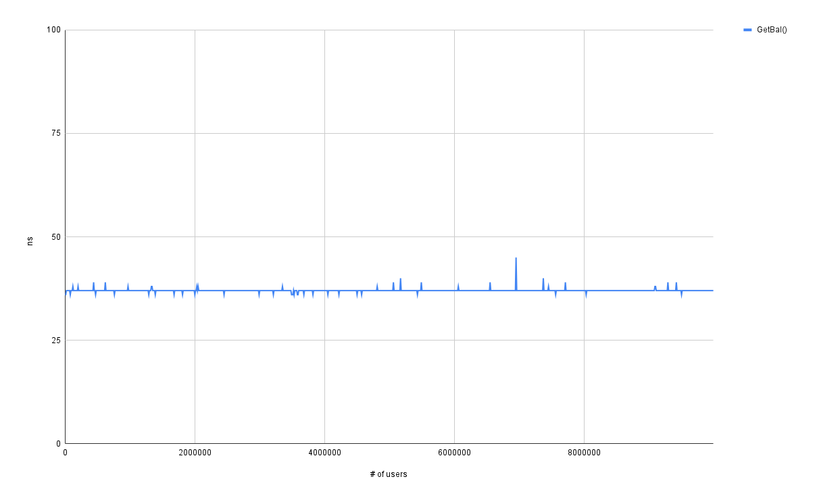Click the 8000000 x-axis tick label

point(584,453)
